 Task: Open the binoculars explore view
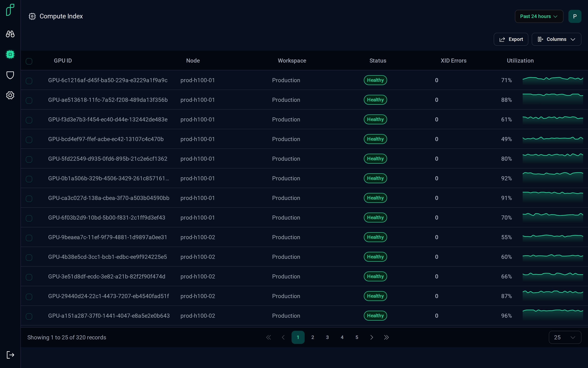[x=10, y=34]
